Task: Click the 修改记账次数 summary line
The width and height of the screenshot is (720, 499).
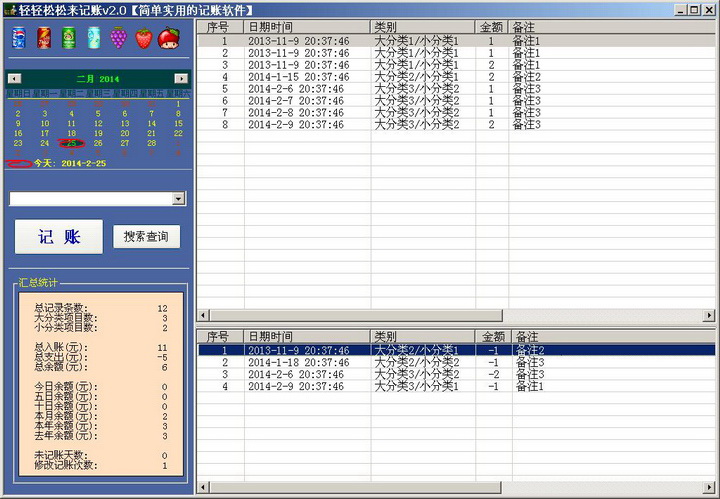Action: click(101, 465)
